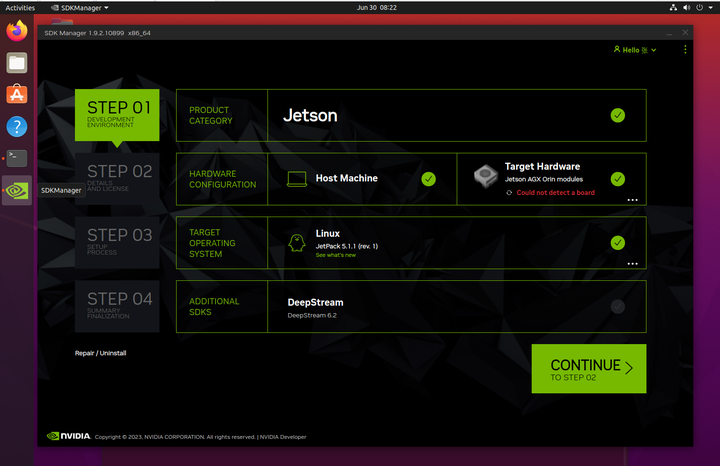The image size is (720, 466).
Task: Click the Could not detect a board message
Action: point(556,193)
